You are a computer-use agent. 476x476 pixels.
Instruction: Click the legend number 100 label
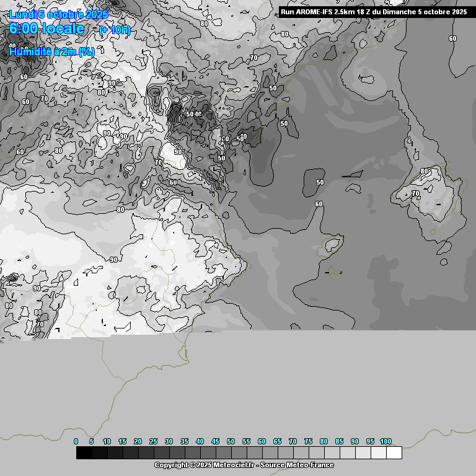pos(386,441)
